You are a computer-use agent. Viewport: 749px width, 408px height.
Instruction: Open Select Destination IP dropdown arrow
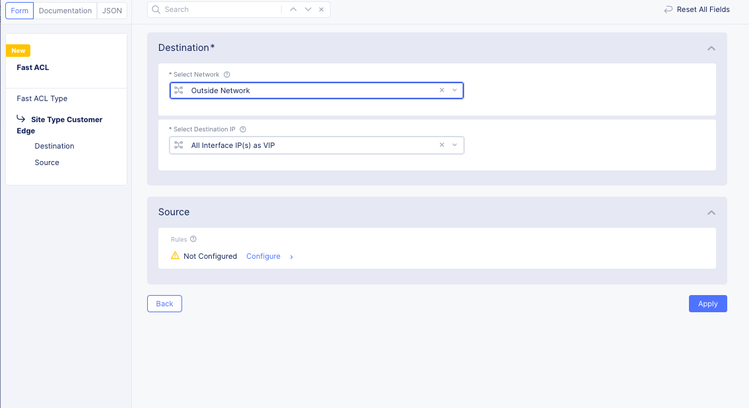pyautogui.click(x=455, y=145)
